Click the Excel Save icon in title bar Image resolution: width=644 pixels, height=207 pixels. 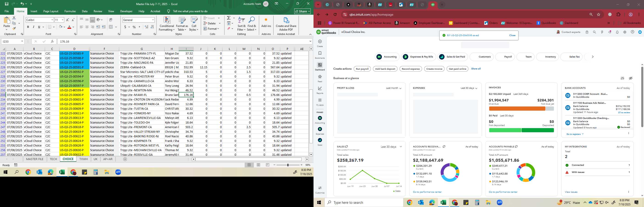pyautogui.click(x=6, y=4)
